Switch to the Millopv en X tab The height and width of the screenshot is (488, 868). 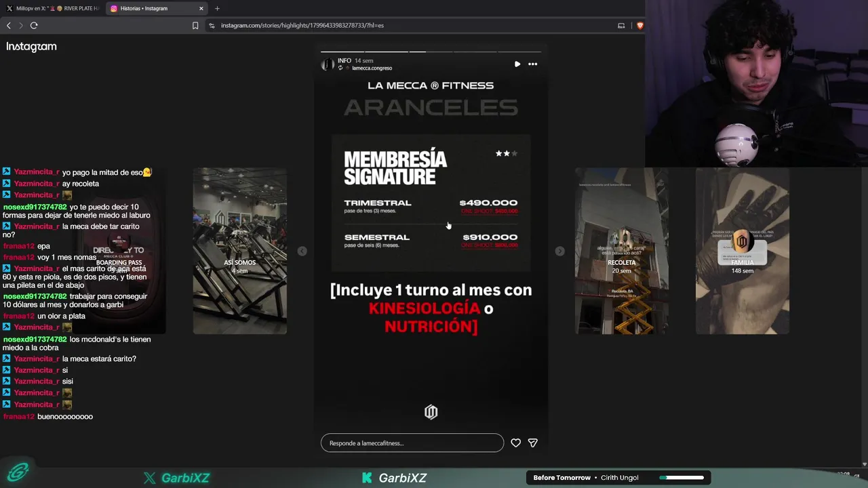tap(52, 9)
